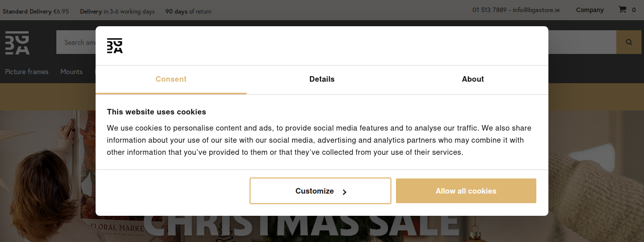
Task: Click the BGA logo inside cookie dialog
Action: tap(115, 46)
